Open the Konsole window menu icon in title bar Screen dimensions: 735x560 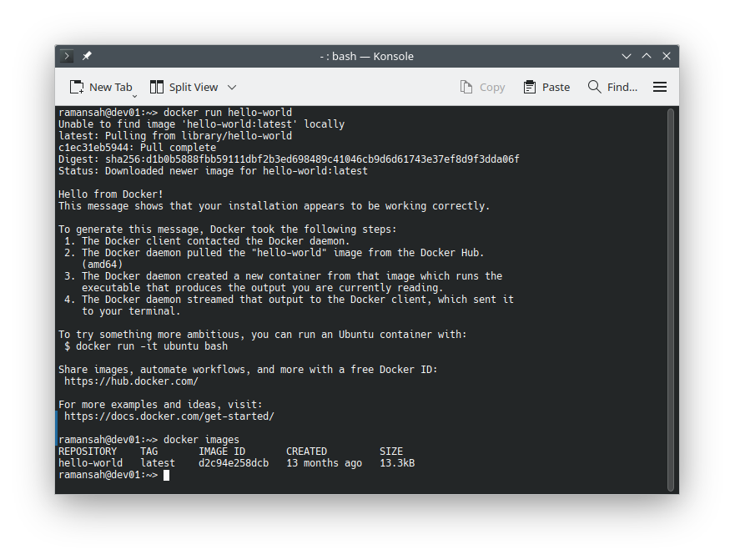click(67, 56)
